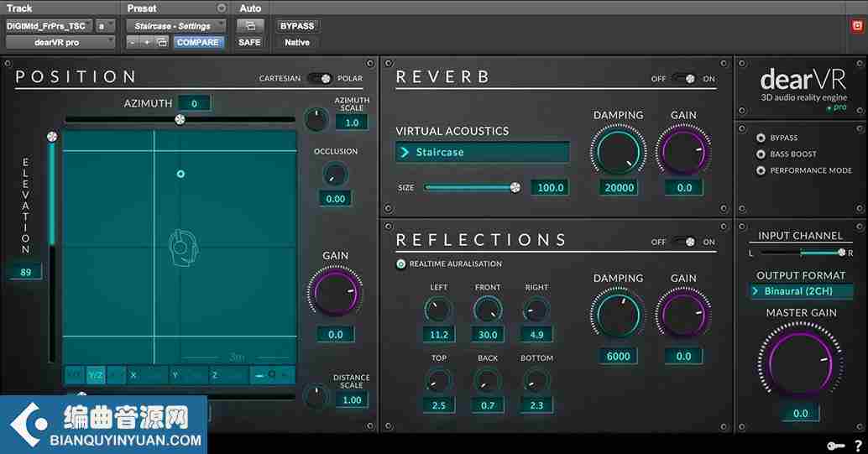Click the Reflections Gain knob
The image size is (868, 454).
tap(683, 313)
